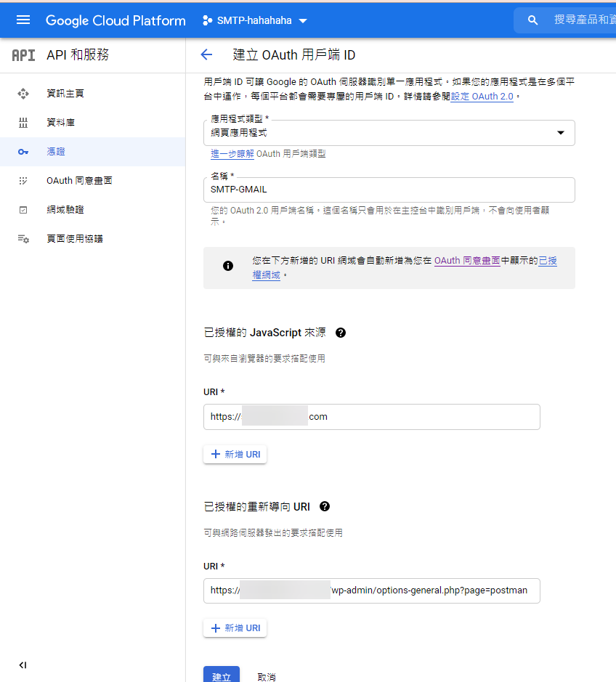Image resolution: width=616 pixels, height=682 pixels.
Task: Expand the 應用程式類型 dropdown
Action: click(x=389, y=133)
